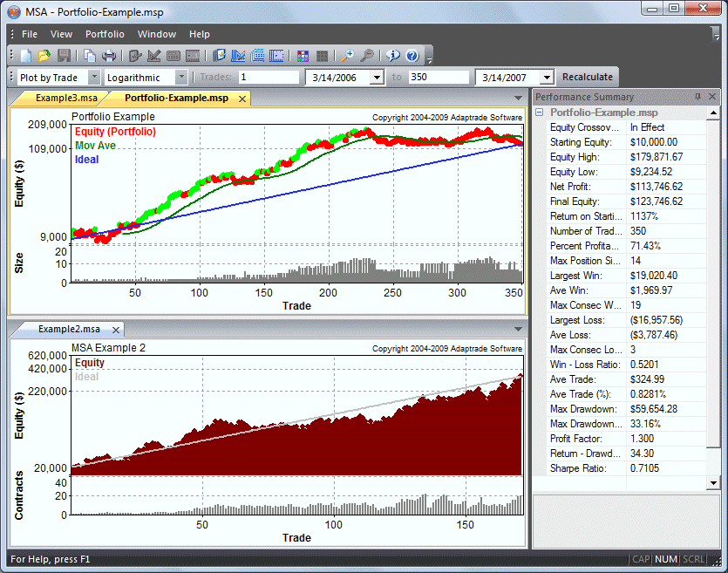Click the gray ruler and pencil toolbar icon

pyautogui.click(x=153, y=56)
